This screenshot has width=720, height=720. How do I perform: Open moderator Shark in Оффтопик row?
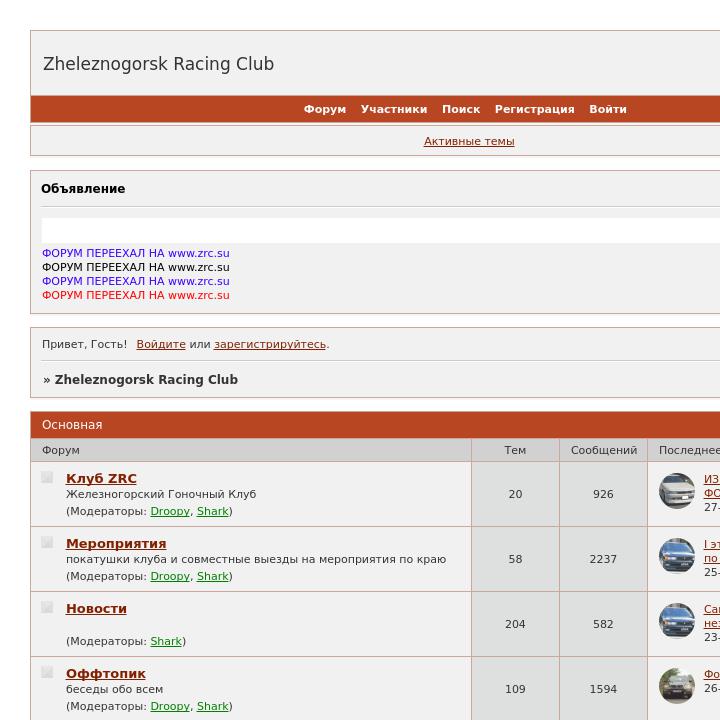(213, 706)
